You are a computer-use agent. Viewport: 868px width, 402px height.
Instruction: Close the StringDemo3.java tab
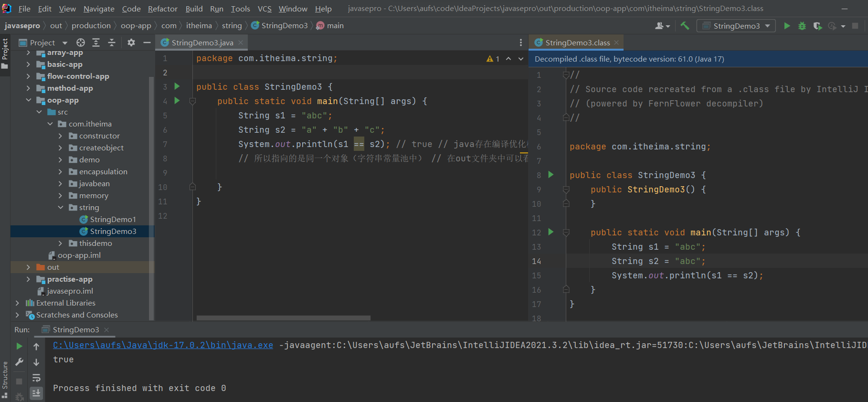click(241, 42)
